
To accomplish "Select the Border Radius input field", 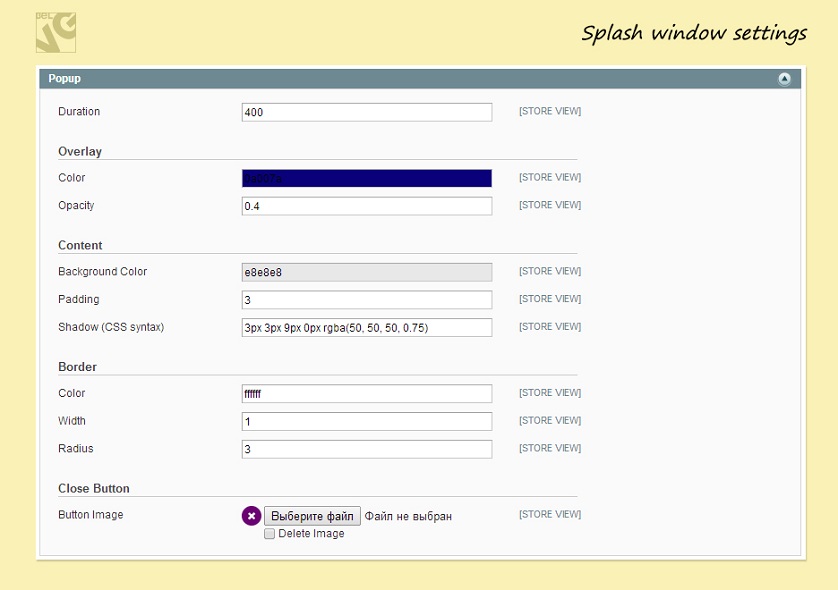I will click(367, 450).
